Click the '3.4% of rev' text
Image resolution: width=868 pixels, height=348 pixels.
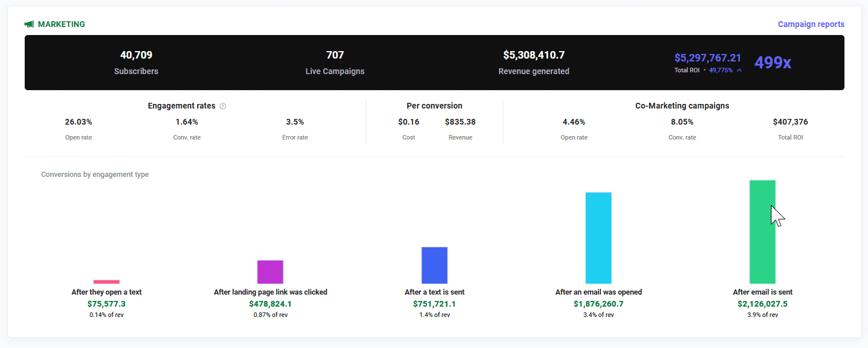[x=599, y=315]
